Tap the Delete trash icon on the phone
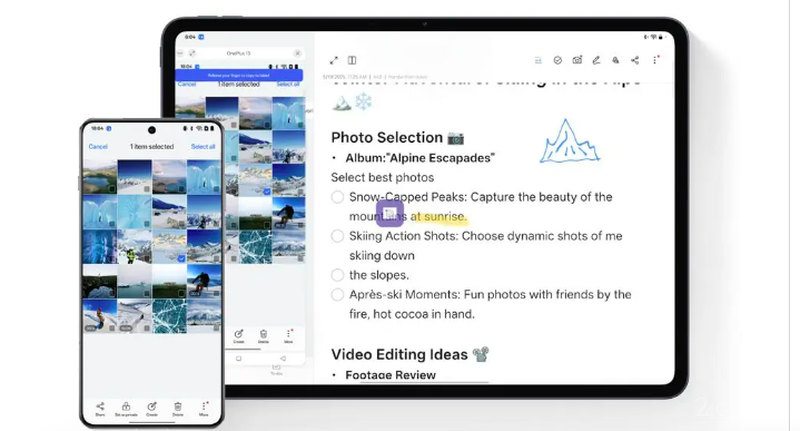800x431 pixels. pos(178,408)
